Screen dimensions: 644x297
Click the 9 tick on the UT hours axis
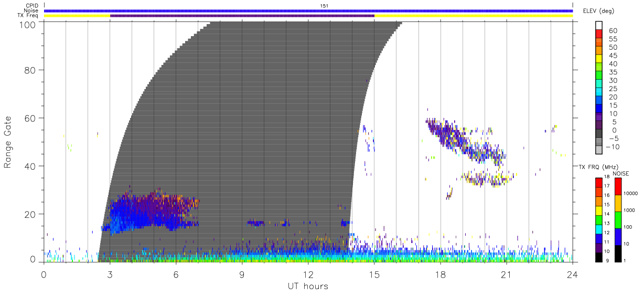(x=242, y=274)
